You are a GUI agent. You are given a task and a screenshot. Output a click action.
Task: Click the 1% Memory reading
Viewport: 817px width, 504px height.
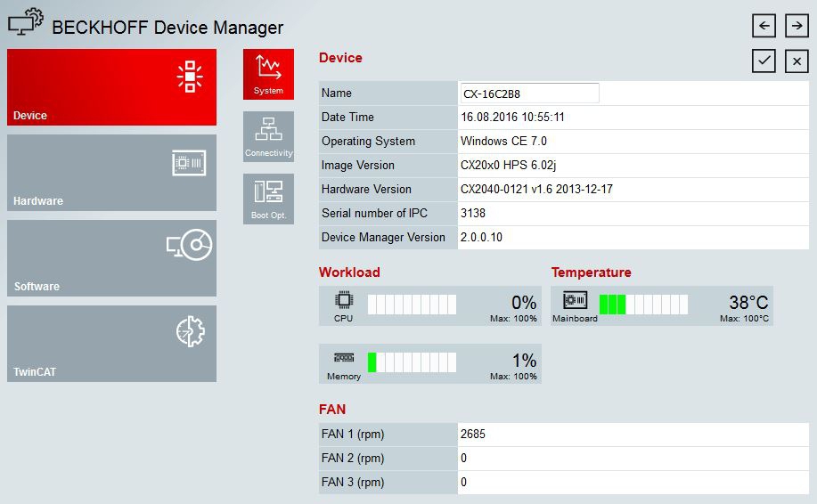click(x=524, y=361)
